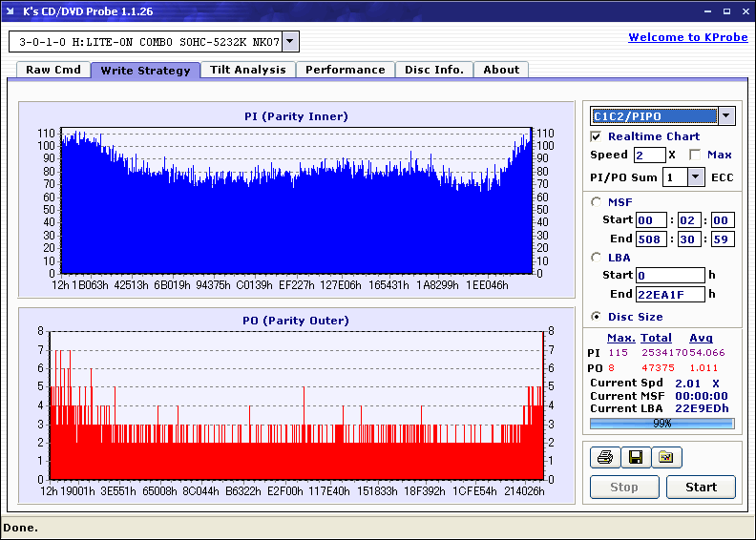This screenshot has width=756, height=540.
Task: Go to the Performance tab
Action: click(346, 70)
